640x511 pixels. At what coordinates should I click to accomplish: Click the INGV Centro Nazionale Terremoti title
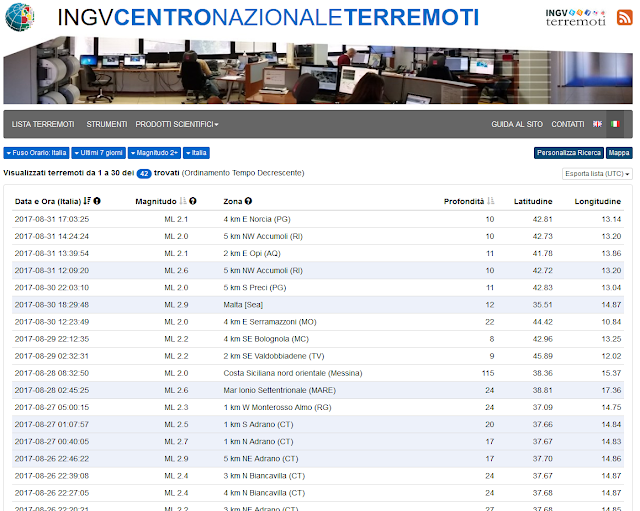pos(268,18)
